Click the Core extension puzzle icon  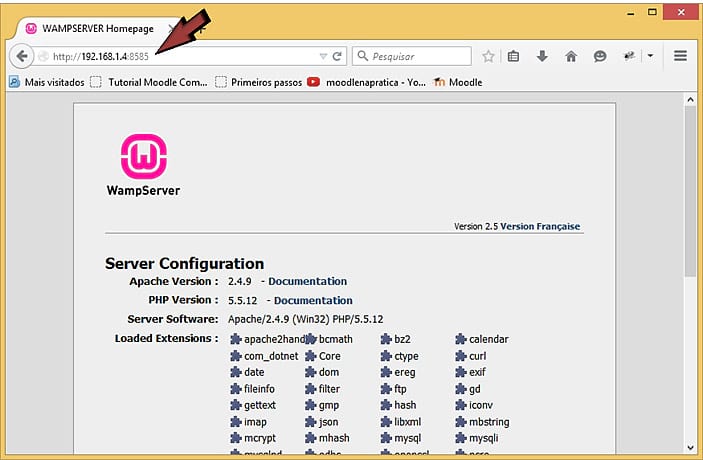pos(311,356)
